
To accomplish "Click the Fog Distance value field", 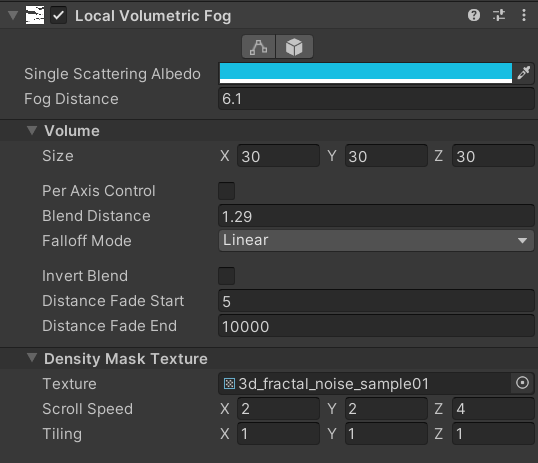I will (376, 99).
